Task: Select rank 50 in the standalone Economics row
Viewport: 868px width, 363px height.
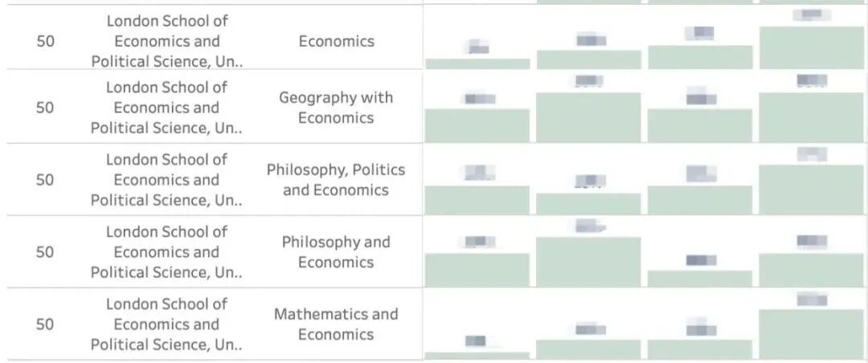Action: (x=45, y=41)
